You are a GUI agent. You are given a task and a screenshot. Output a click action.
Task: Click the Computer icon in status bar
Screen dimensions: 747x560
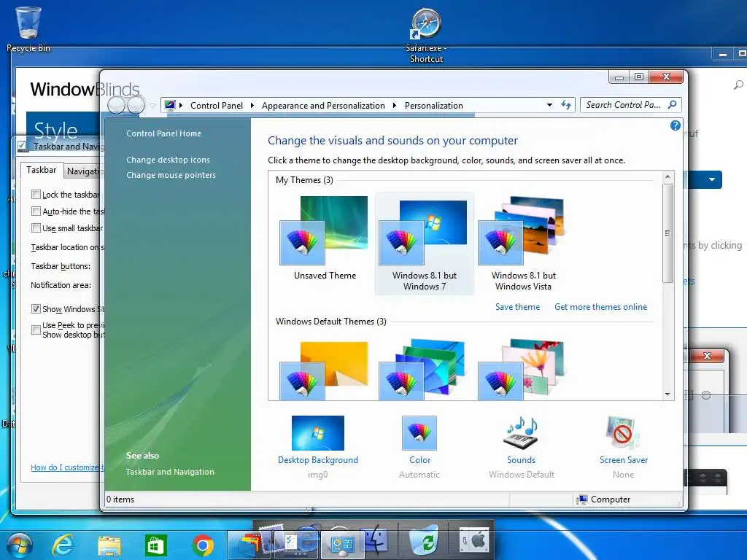click(581, 499)
